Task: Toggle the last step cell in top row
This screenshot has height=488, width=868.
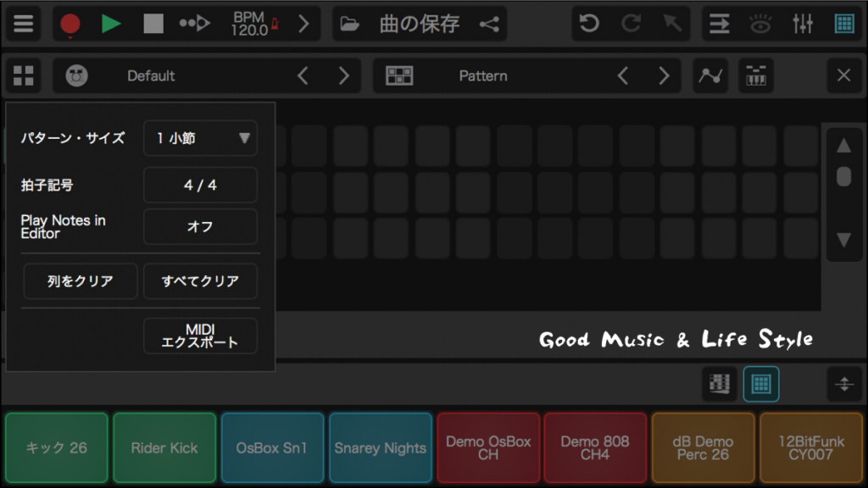Action: 800,146
